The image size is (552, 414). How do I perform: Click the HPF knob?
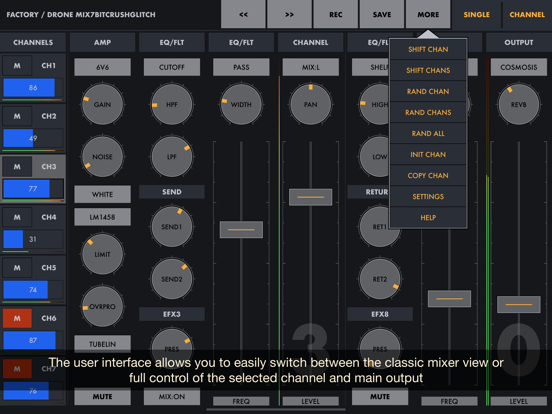tap(172, 104)
